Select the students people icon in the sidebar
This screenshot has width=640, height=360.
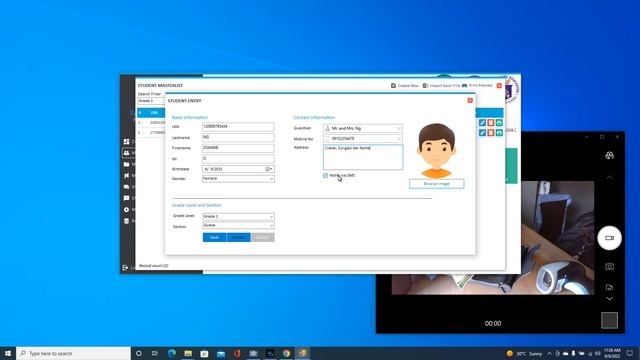tap(127, 153)
